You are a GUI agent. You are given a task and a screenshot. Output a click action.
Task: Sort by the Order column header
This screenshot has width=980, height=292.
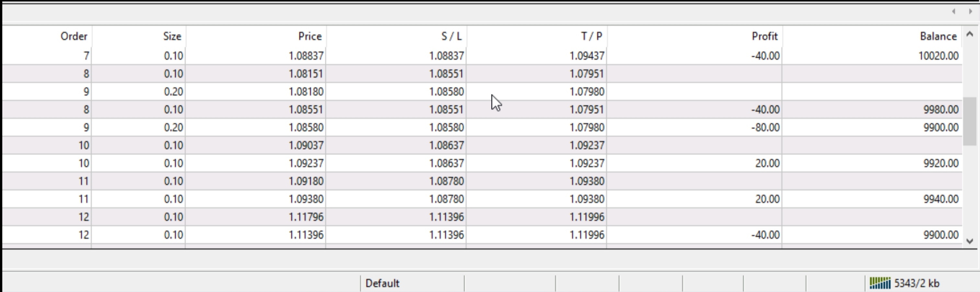point(74,36)
